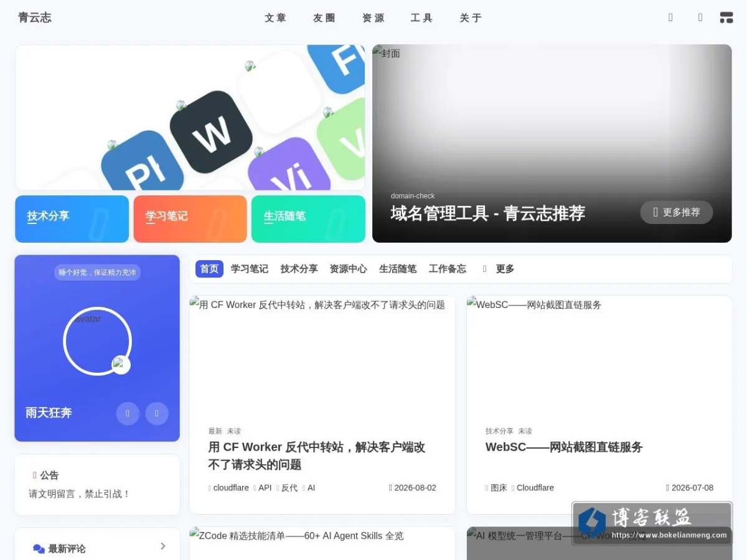Click the 更多推荐 button
Image resolution: width=747 pixels, height=560 pixels.
[676, 212]
